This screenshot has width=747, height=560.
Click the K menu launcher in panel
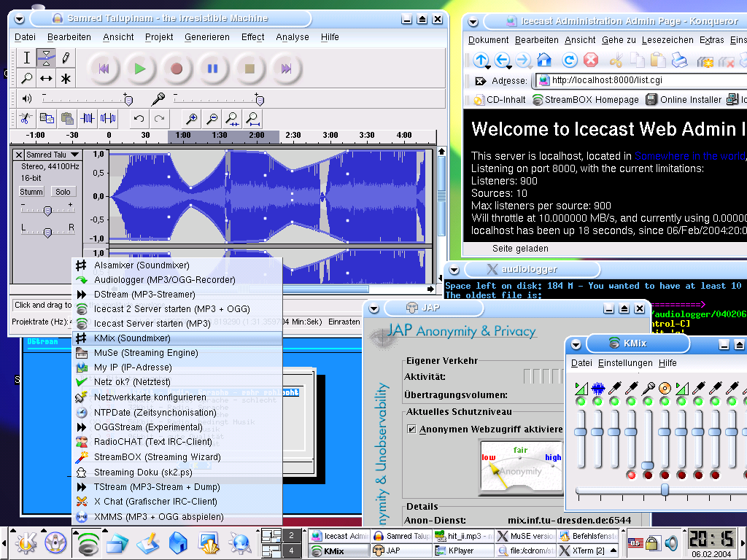(26, 542)
